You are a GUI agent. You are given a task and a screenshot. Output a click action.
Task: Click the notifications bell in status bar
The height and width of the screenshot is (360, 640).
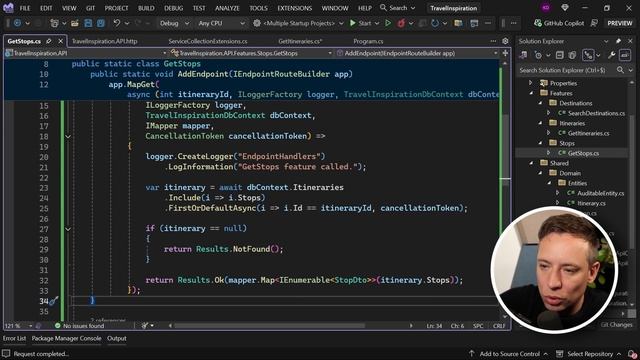[x=632, y=354]
